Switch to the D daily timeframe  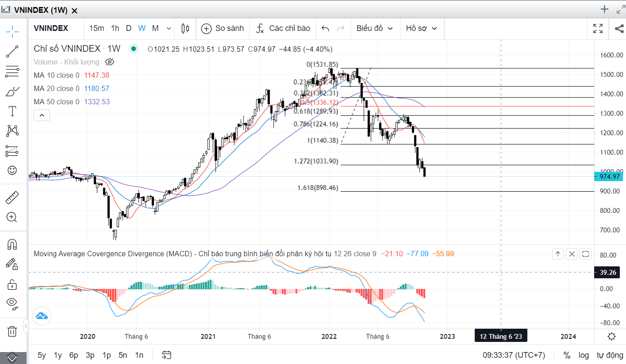click(129, 29)
